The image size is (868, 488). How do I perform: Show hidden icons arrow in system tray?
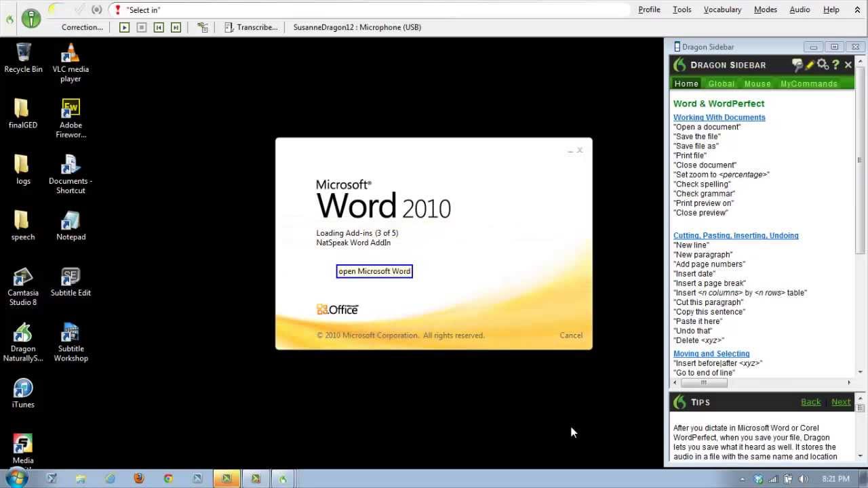coord(742,479)
